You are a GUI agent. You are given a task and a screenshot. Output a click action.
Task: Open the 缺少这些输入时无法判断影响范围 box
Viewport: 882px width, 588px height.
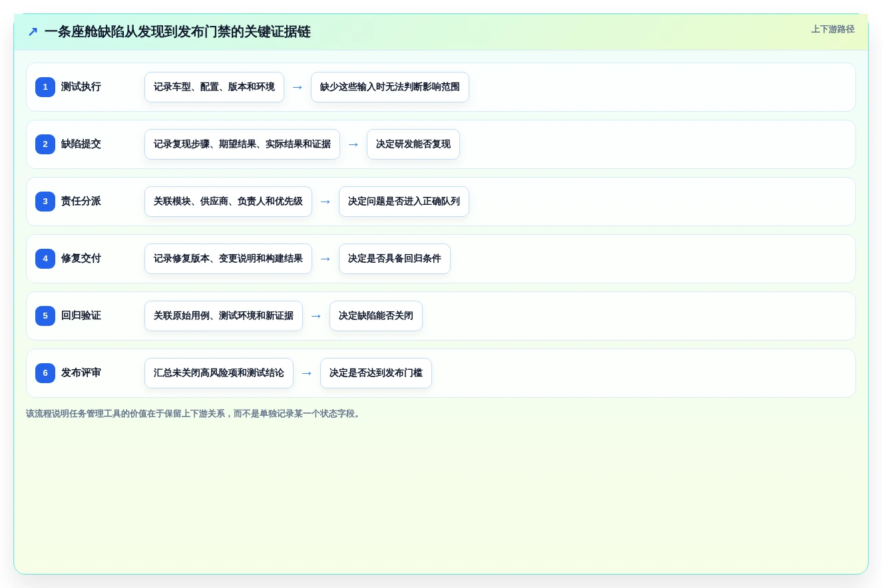point(390,87)
